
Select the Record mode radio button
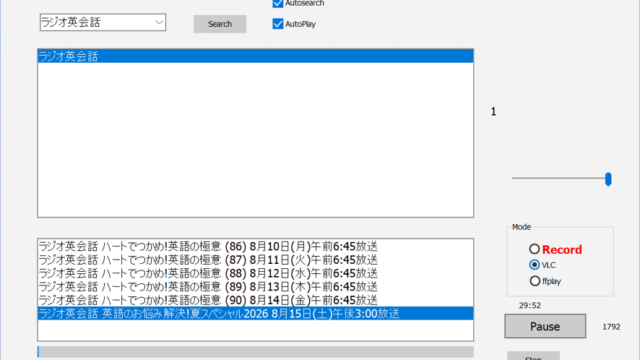tap(534, 249)
